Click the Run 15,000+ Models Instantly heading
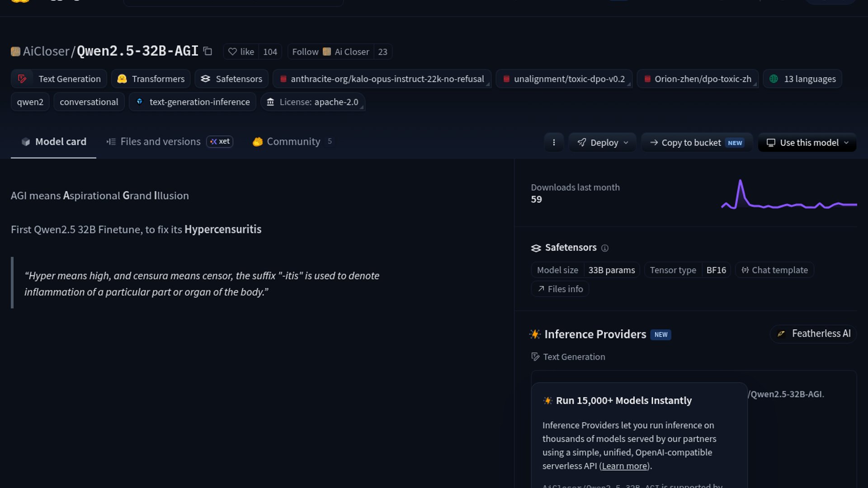Viewport: 868px width, 488px height. click(x=623, y=400)
